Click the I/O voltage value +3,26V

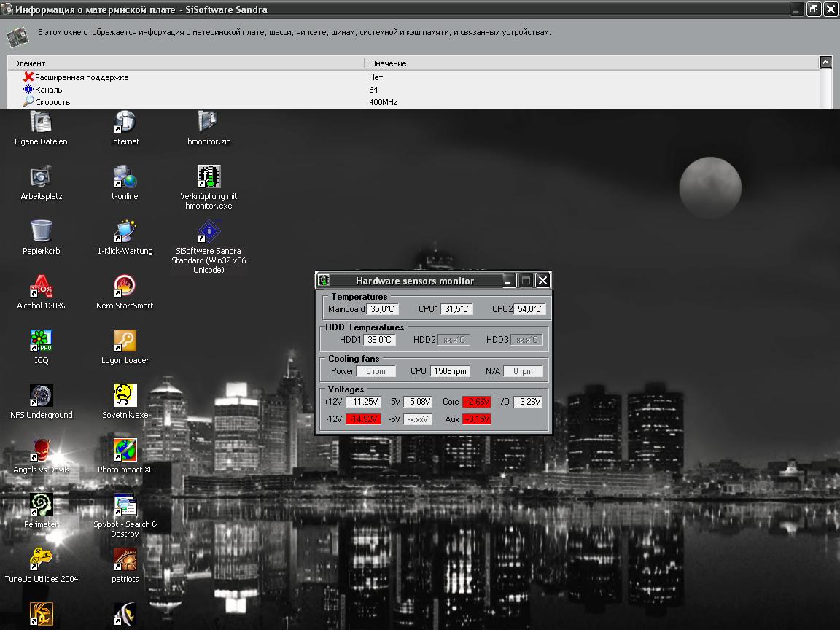pyautogui.click(x=528, y=402)
